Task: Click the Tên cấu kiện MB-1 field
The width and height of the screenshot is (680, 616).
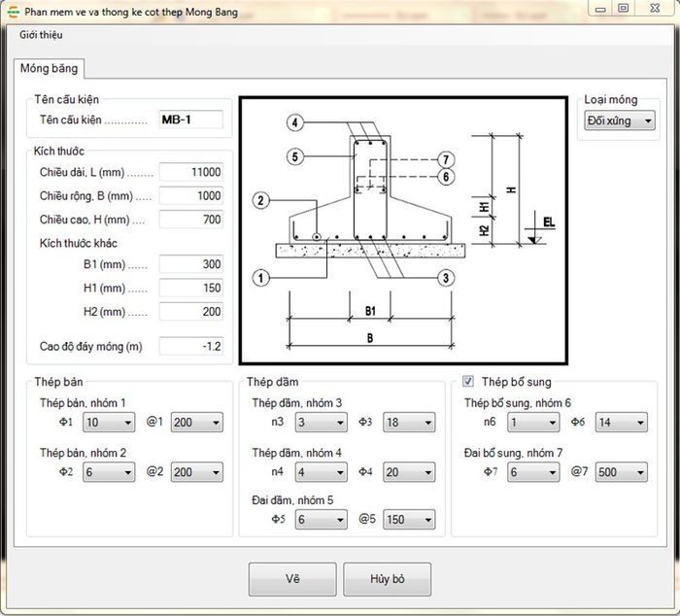Action: [x=191, y=120]
